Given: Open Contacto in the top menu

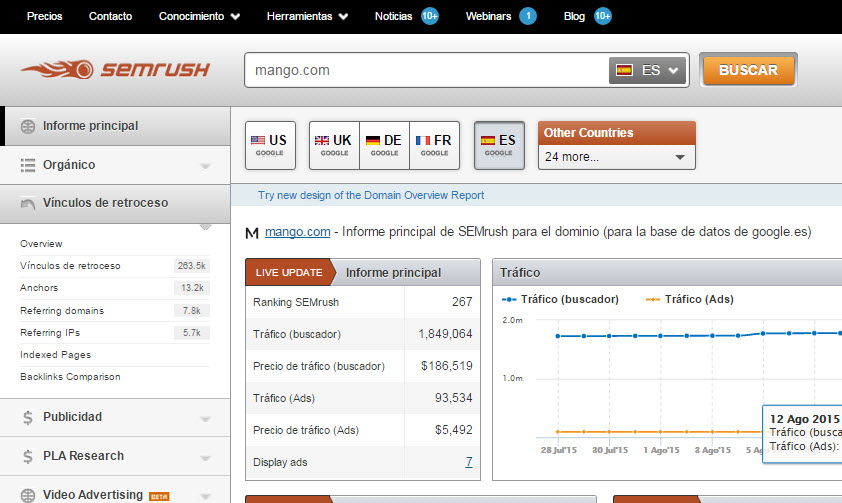Looking at the screenshot, I should click(x=110, y=16).
